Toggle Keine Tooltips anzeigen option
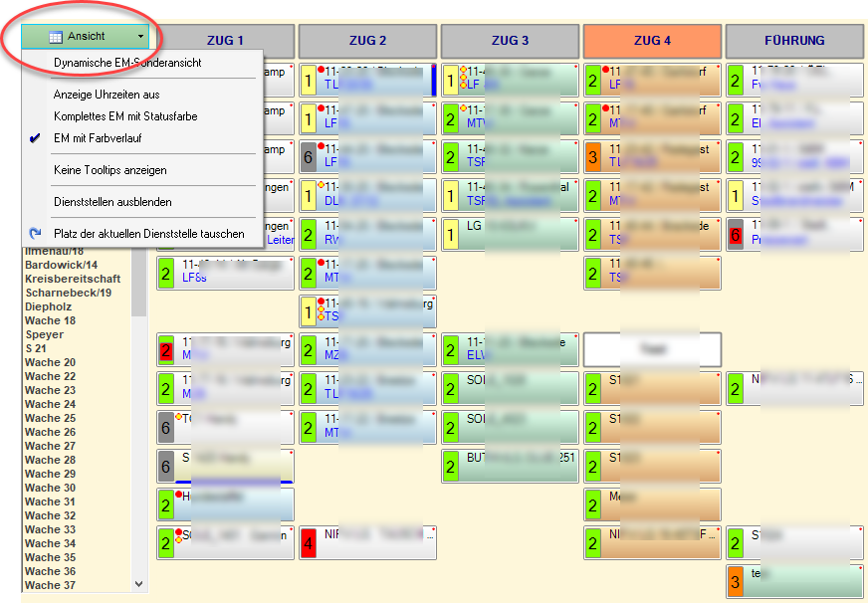Screen dimensions: 868x603 click(109, 170)
